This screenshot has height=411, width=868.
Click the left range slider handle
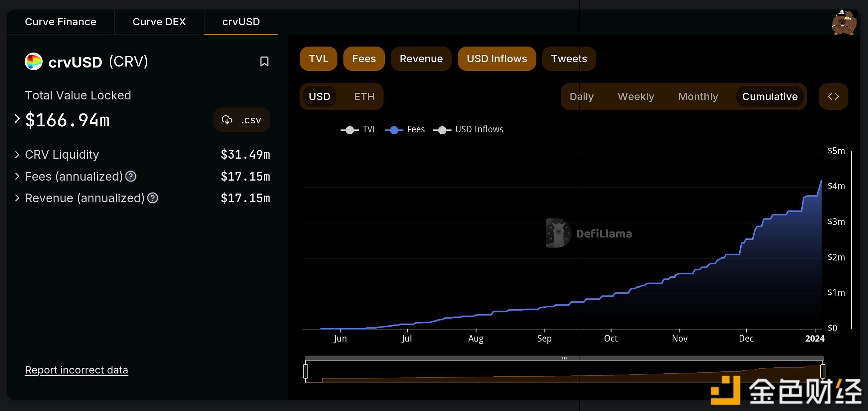point(305,371)
